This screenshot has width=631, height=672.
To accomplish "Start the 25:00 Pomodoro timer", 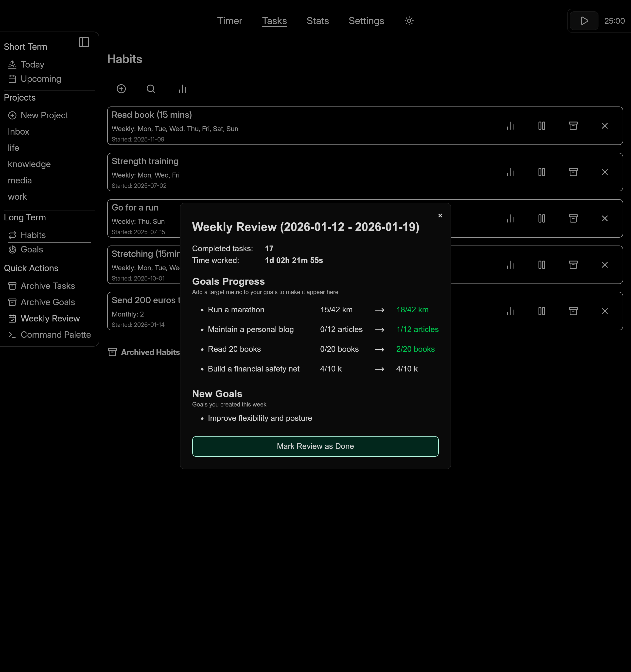I will coord(583,21).
